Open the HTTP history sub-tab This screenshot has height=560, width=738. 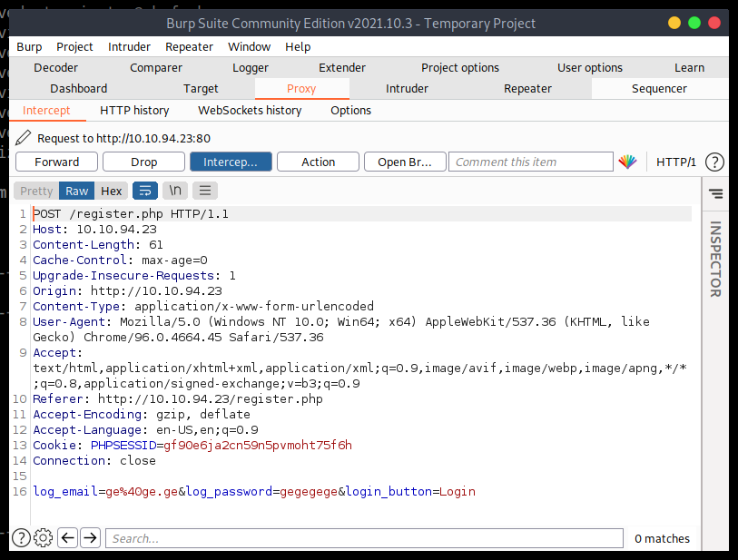coord(134,111)
